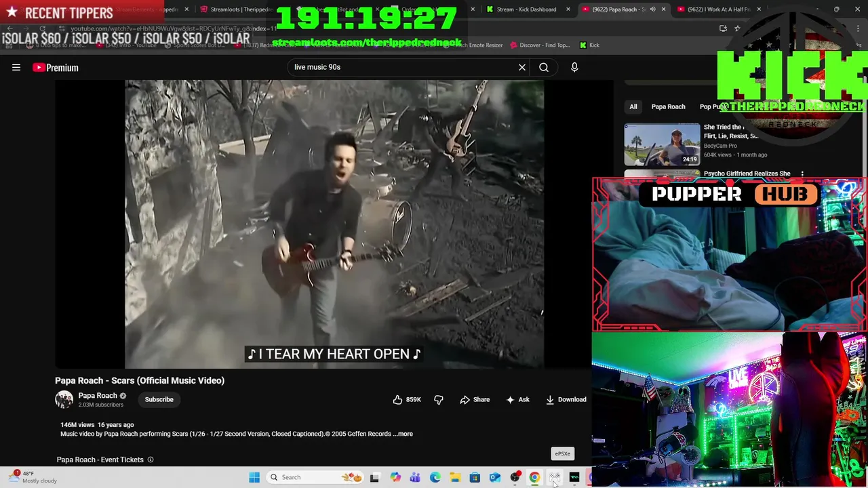Expand the description with '...more'
This screenshot has width=868, height=488.
coord(405,434)
